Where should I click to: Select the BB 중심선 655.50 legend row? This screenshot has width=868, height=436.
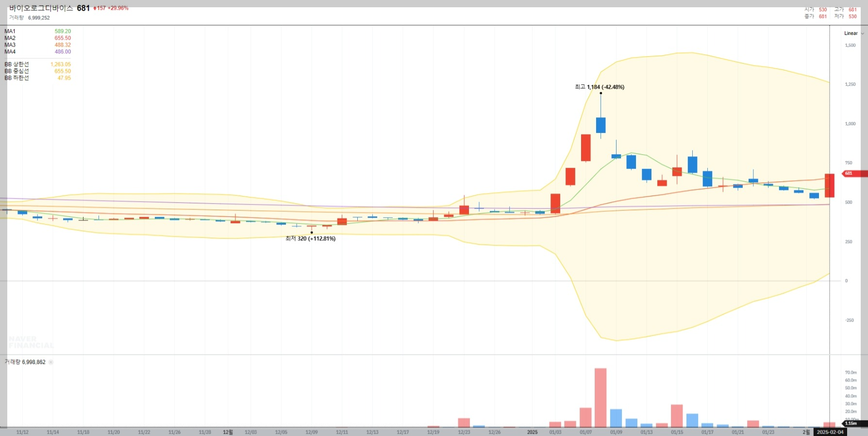click(37, 71)
